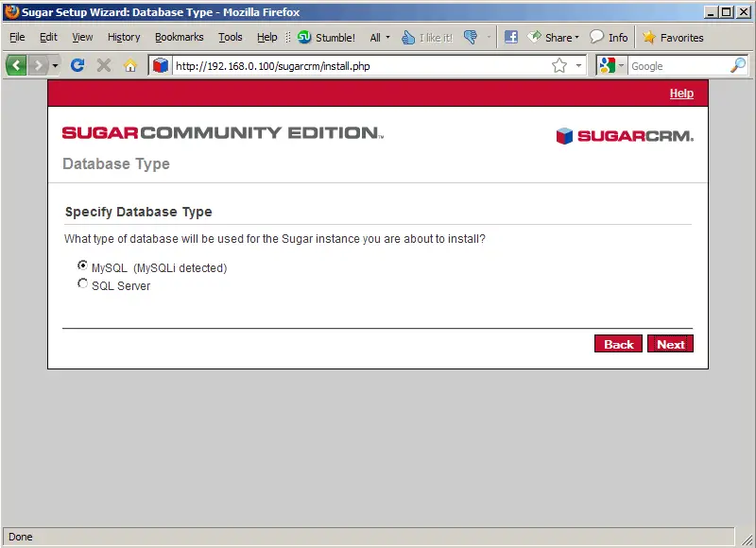Viewport: 756px width, 548px height.
Task: Click the Back button in wizard
Action: (x=618, y=344)
